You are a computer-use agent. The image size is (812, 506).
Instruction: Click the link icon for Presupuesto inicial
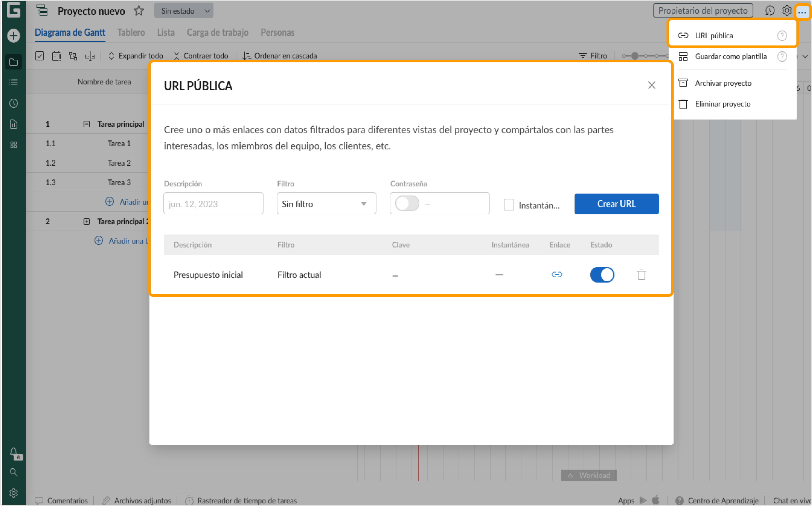[x=556, y=274]
